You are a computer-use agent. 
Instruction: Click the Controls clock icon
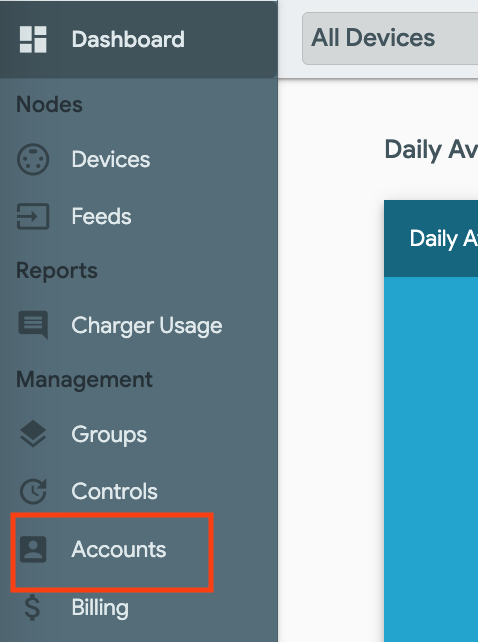(x=33, y=491)
